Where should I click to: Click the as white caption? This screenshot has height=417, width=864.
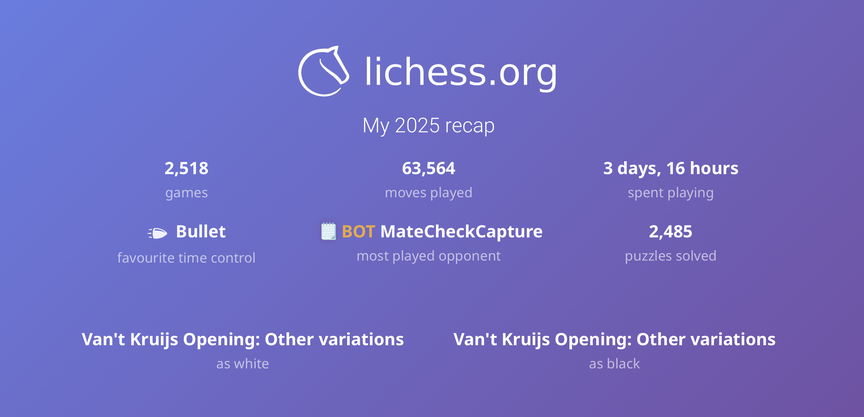pyautogui.click(x=243, y=363)
